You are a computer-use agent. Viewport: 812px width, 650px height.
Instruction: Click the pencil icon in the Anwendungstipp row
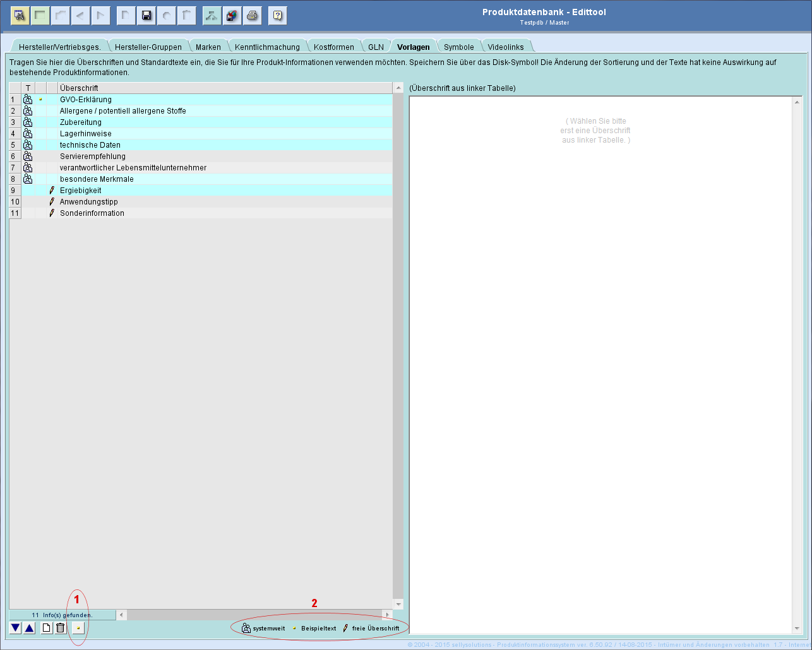[52, 202]
